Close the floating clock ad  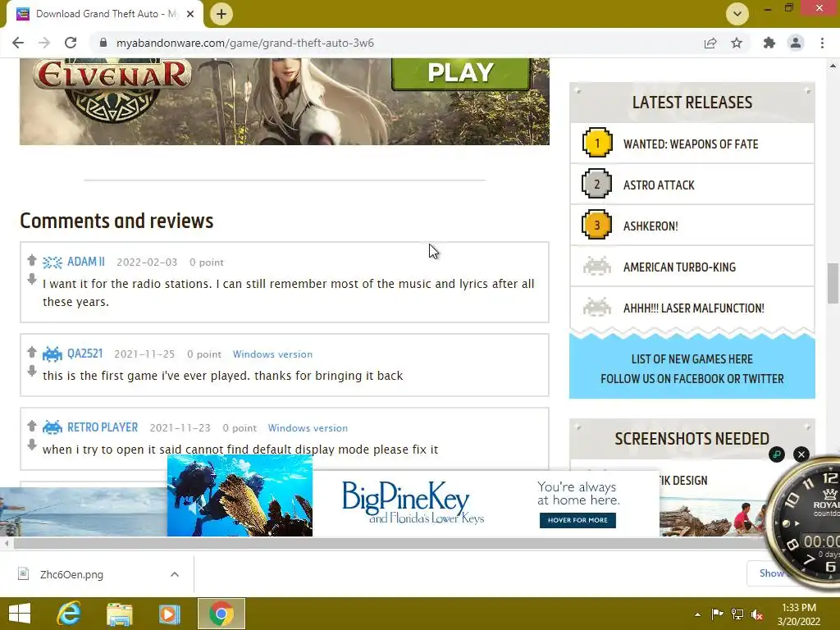point(801,454)
